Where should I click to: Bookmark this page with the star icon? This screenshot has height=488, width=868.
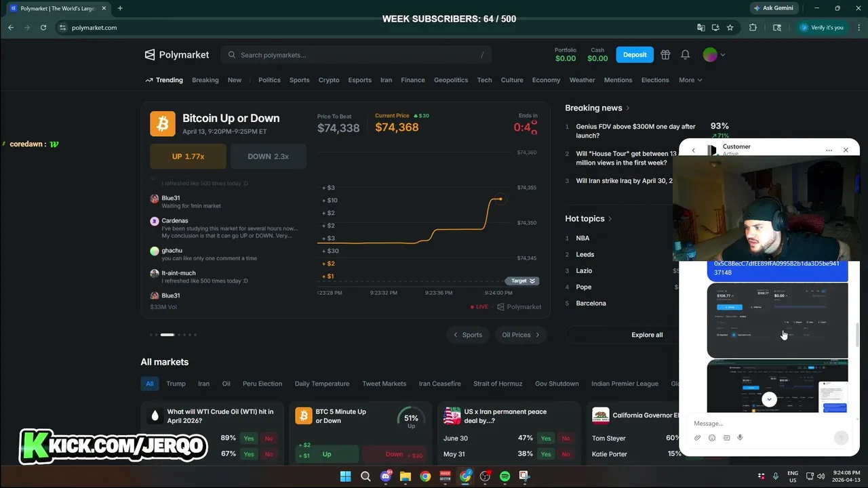click(730, 28)
